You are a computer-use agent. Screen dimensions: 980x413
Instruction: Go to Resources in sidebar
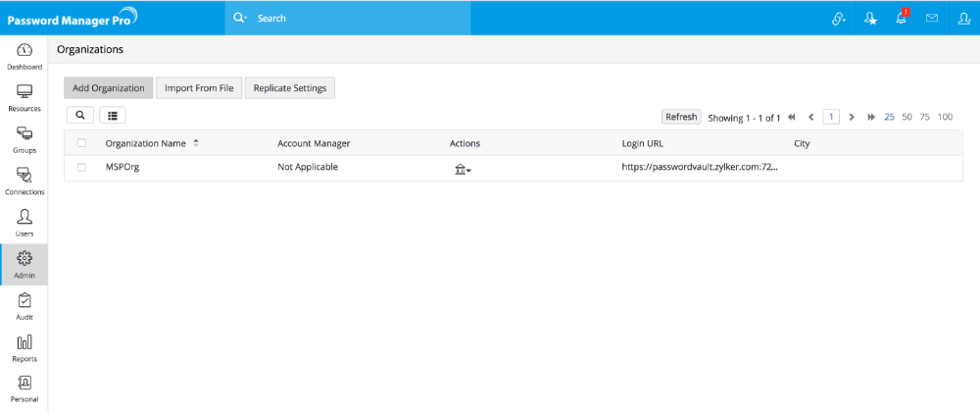click(x=24, y=92)
